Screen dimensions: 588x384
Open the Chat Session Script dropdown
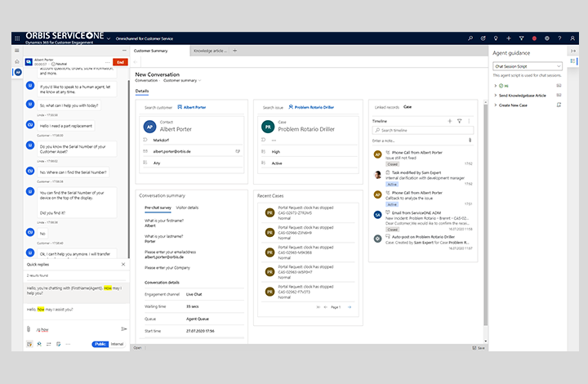click(x=528, y=66)
